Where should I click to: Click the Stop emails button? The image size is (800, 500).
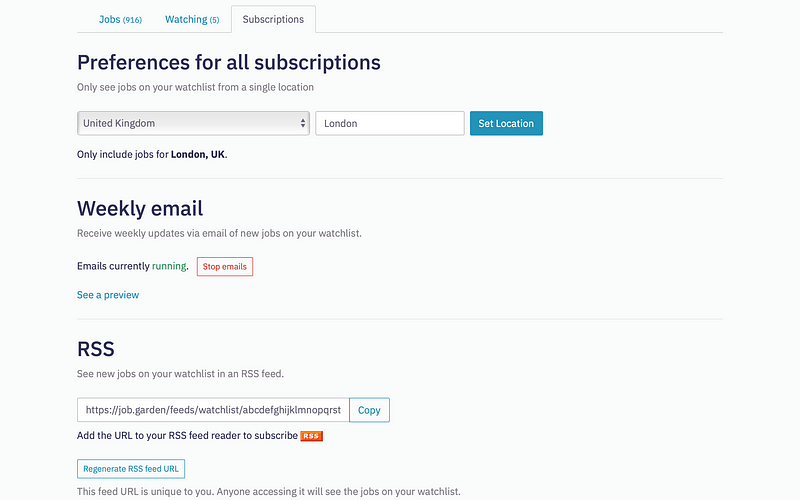pyautogui.click(x=224, y=266)
